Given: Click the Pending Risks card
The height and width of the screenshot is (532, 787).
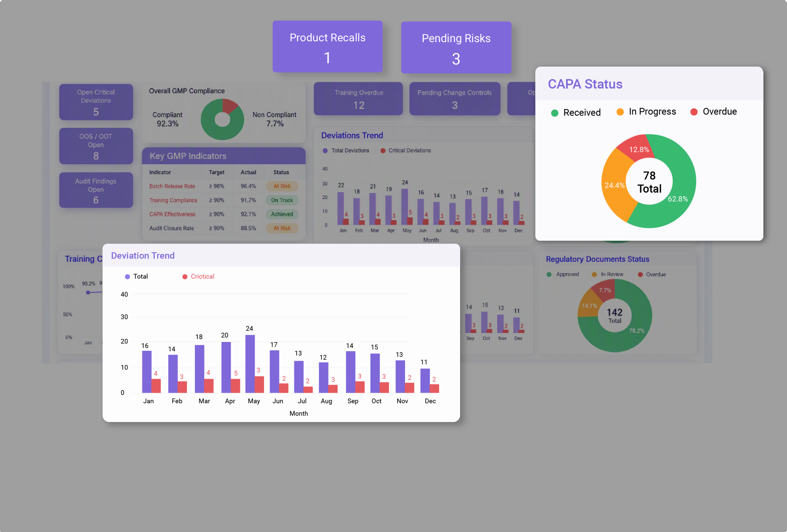Looking at the screenshot, I should click(x=456, y=47).
